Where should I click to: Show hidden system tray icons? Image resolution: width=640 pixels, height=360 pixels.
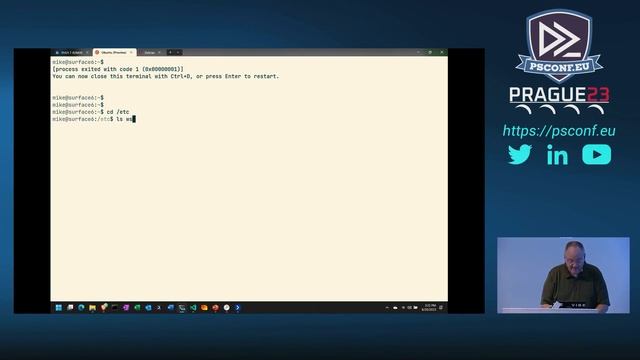point(387,308)
